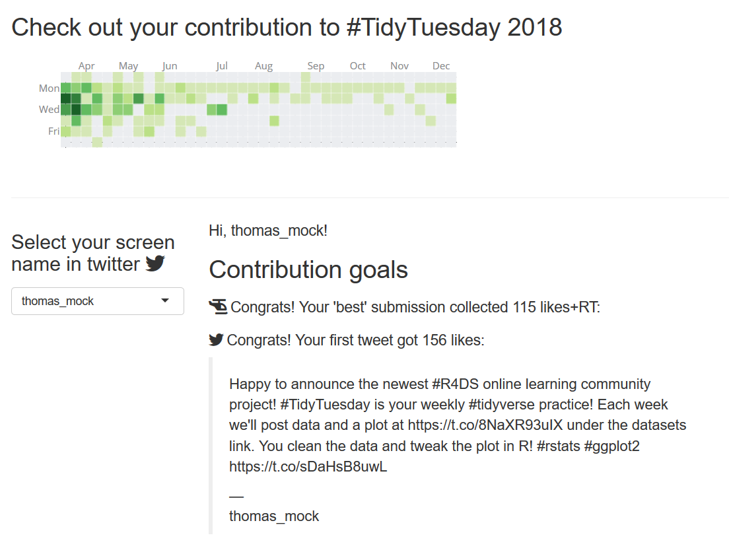The image size is (729, 560).
Task: Click the Fri weekday label on heatmap
Action: [x=54, y=131]
